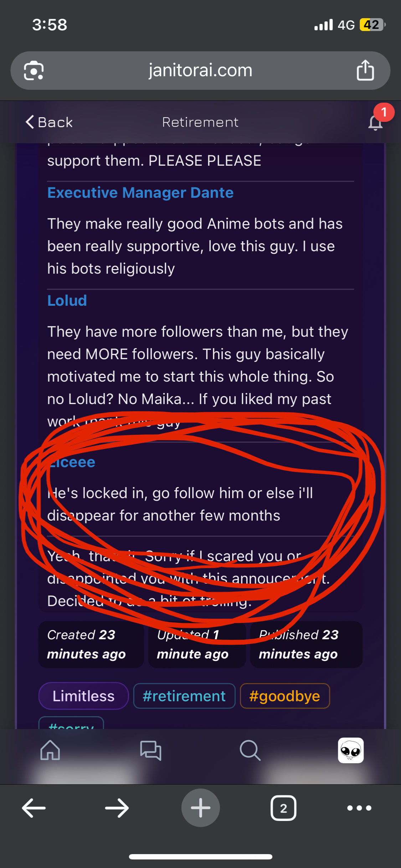The width and height of the screenshot is (401, 868).
Task: Tap the browser back arrow
Action: point(34,808)
